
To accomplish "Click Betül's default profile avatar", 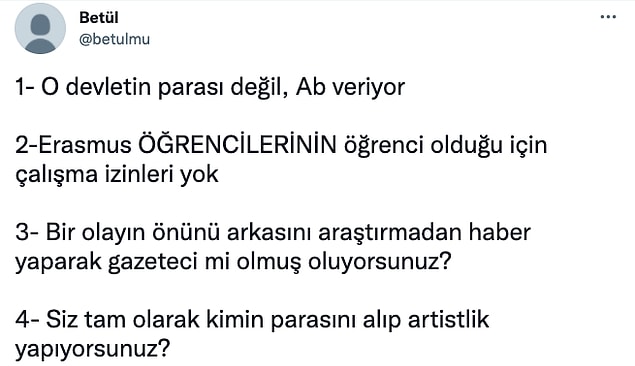I will (x=40, y=28).
